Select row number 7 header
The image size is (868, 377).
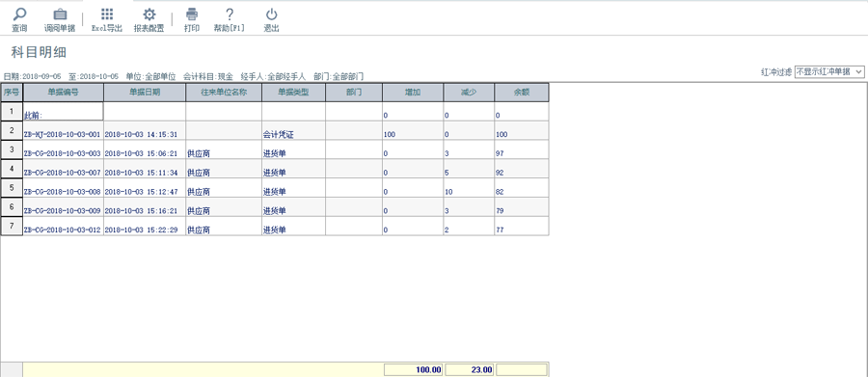[11, 226]
